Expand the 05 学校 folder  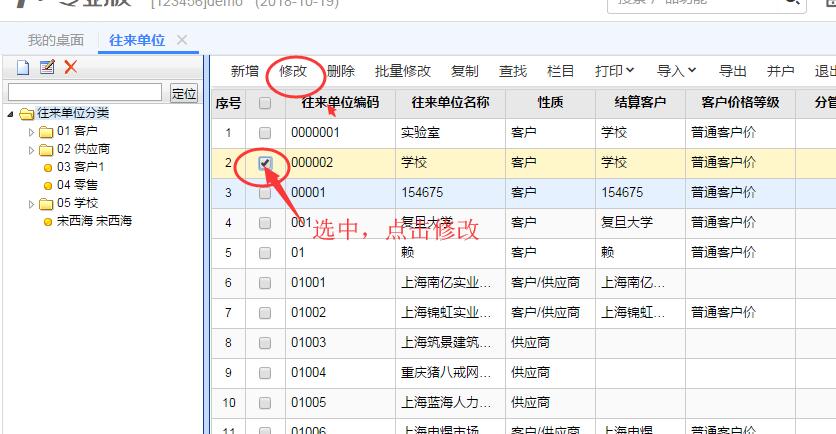(32, 204)
